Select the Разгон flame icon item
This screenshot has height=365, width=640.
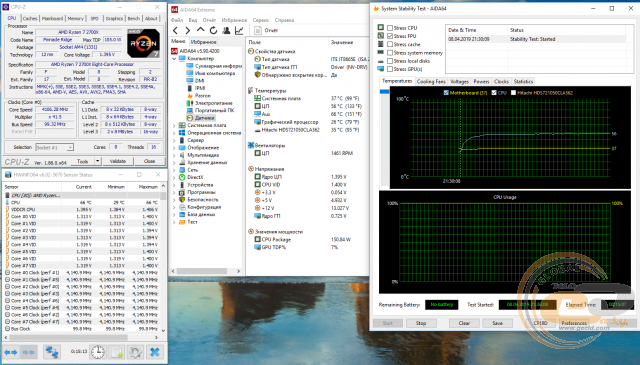tap(190, 96)
